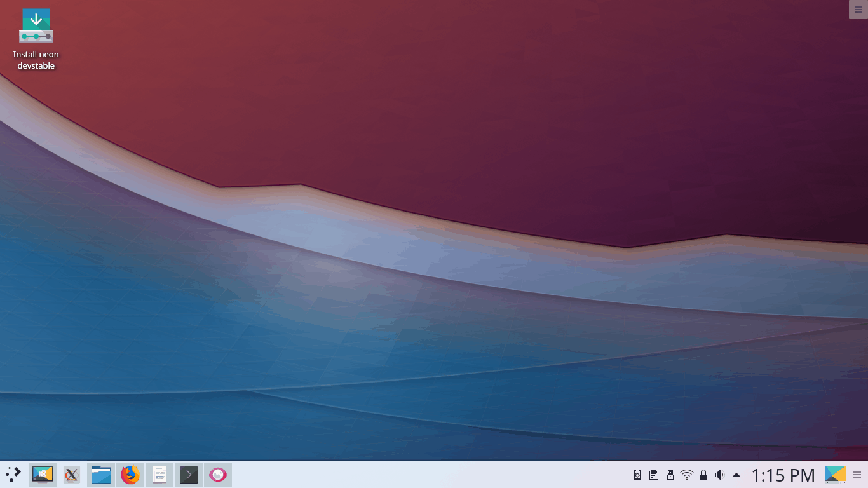The width and height of the screenshot is (868, 488).
Task: Open the Dolphin file manager
Action: (x=101, y=475)
